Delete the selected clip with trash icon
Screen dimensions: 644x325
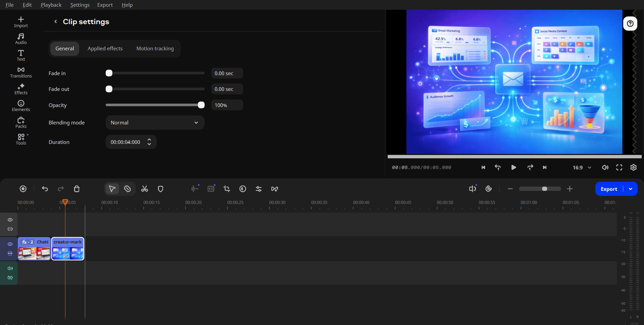tap(77, 189)
